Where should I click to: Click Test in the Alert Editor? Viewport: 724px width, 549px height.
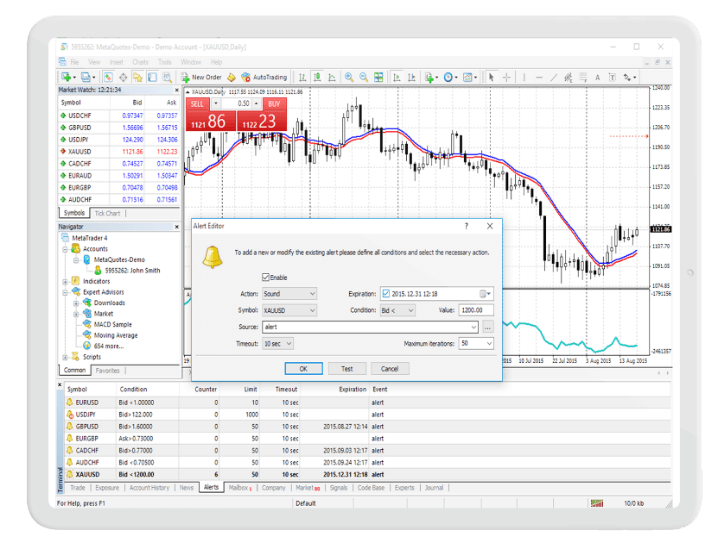click(347, 368)
